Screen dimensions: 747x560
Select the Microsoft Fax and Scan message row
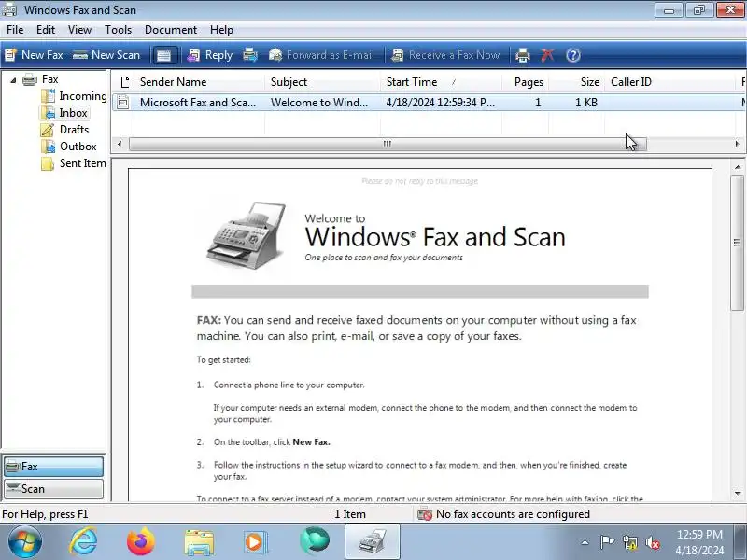429,103
